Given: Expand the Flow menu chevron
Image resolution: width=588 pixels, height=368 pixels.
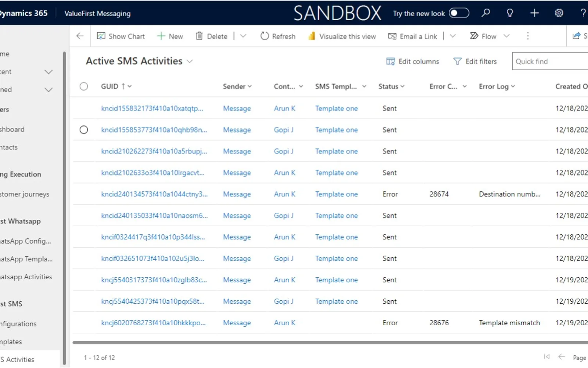Looking at the screenshot, I should click(x=506, y=36).
